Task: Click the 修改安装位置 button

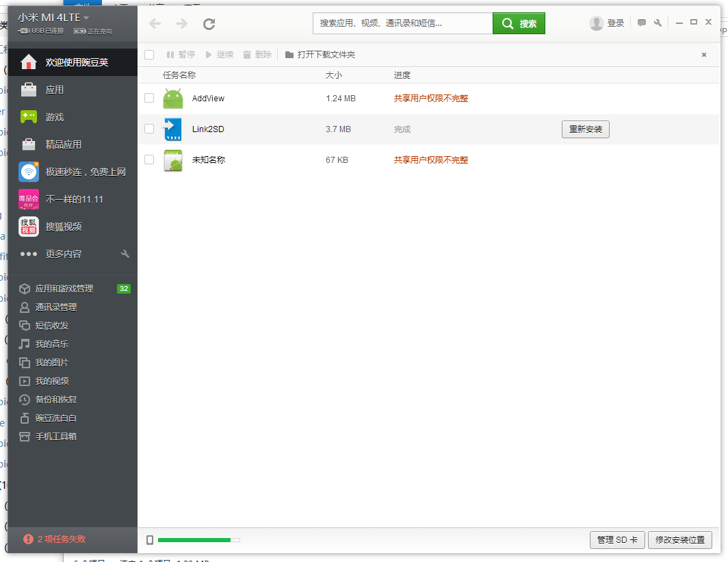Action: pos(679,539)
